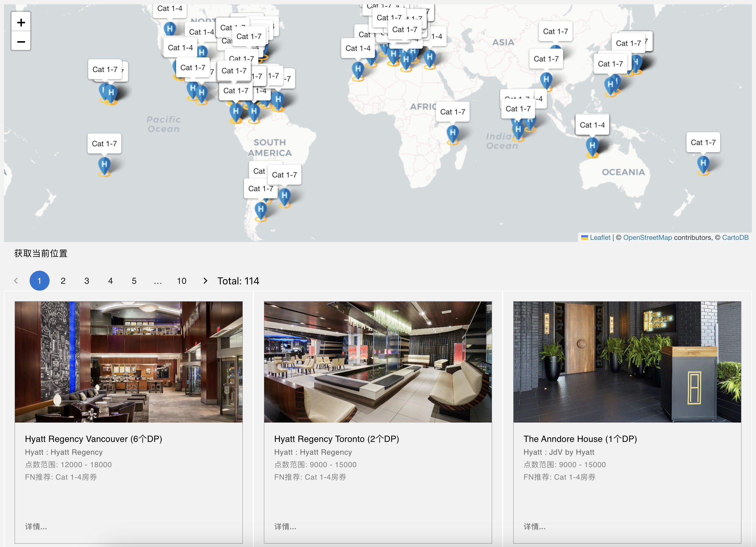Viewport: 756px width, 547px height.
Task: Jump to page 4
Action: (x=110, y=280)
